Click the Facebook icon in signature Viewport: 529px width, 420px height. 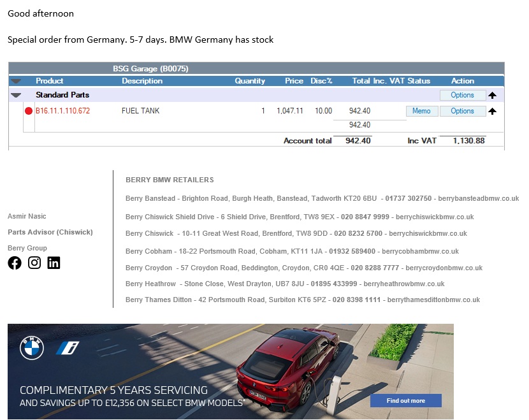15,263
